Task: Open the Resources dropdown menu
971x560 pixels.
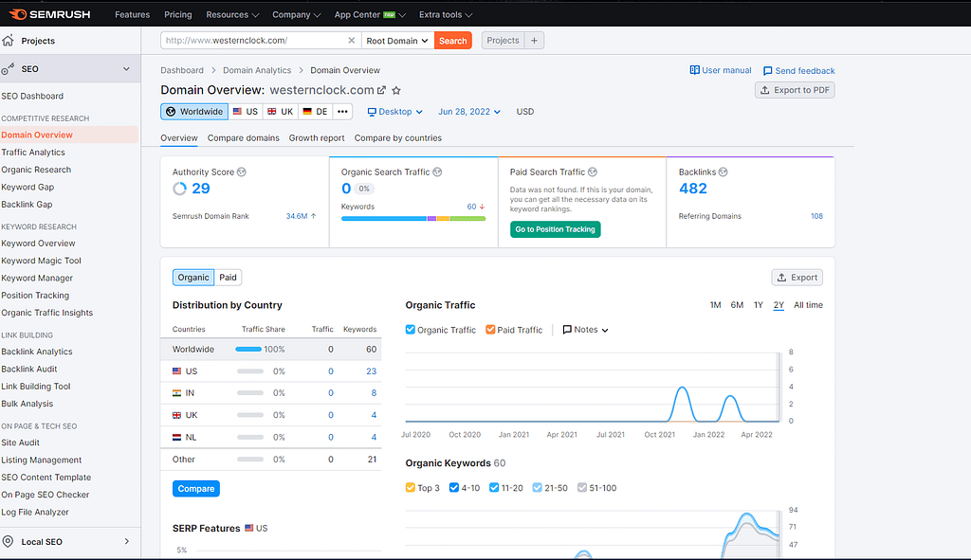Action: pos(232,14)
